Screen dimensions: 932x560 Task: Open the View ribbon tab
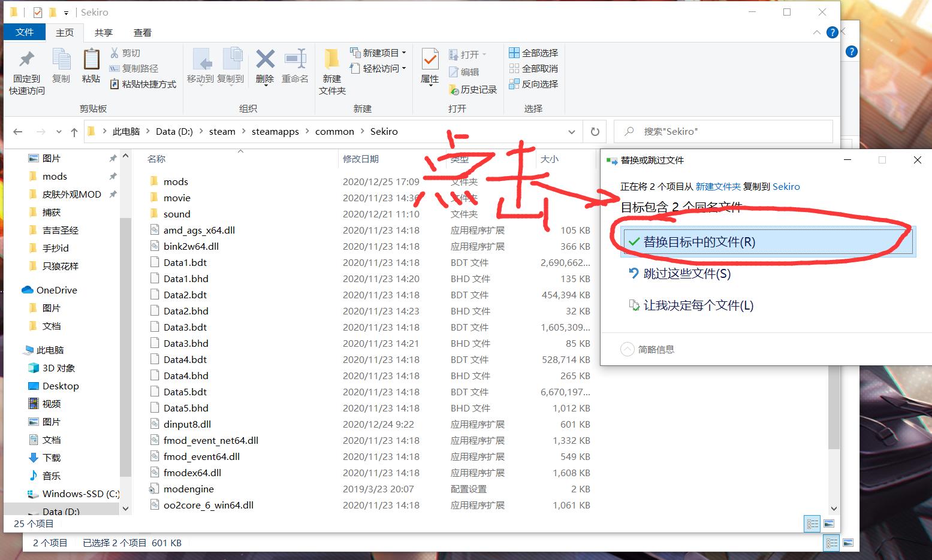[x=142, y=32]
